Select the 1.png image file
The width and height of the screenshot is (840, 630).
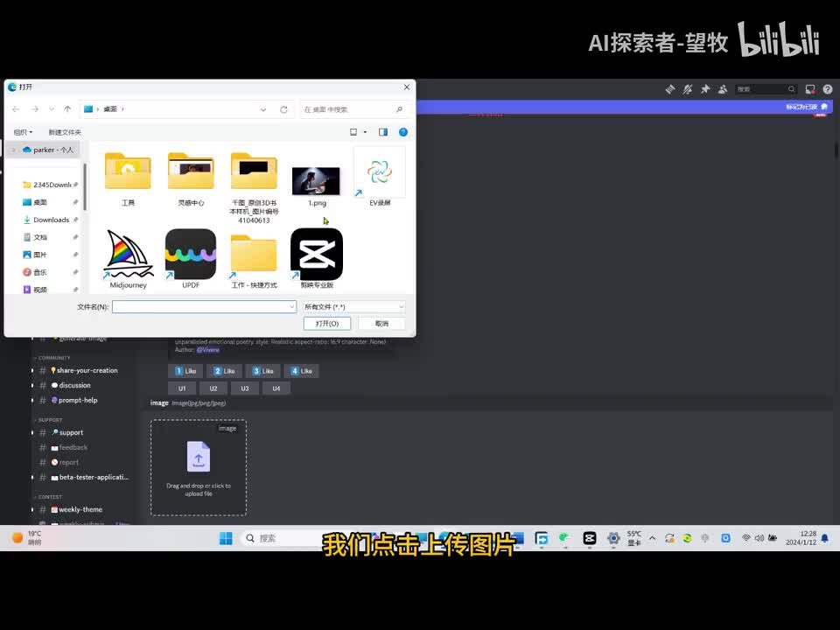[316, 181]
